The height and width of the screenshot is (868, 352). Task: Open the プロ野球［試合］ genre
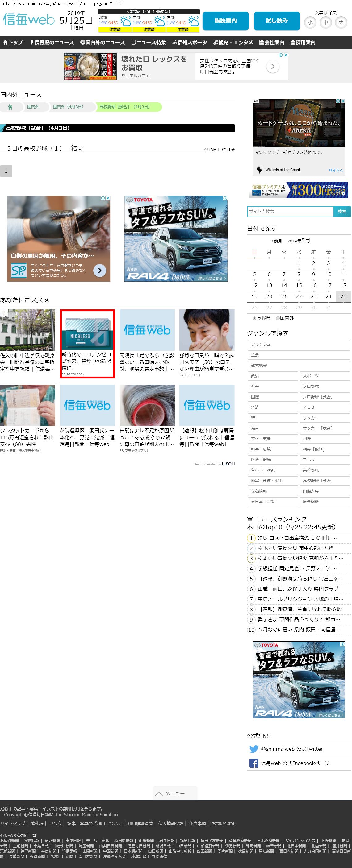click(325, 397)
